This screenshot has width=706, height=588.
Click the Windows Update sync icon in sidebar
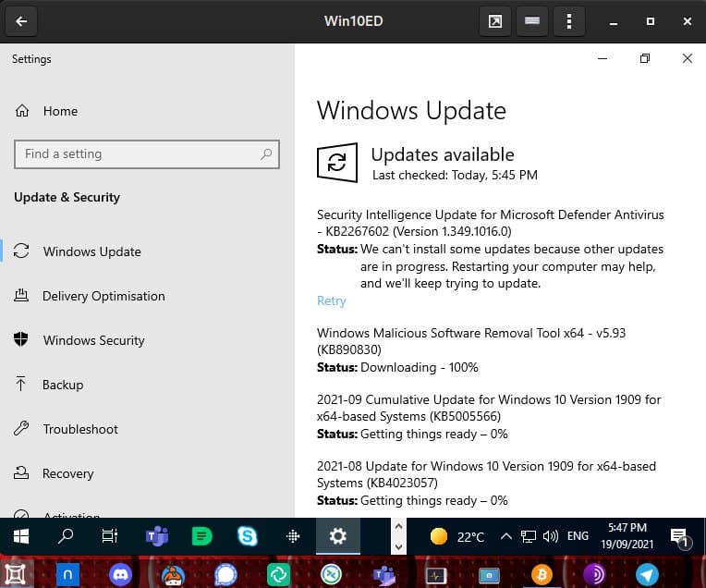coord(21,251)
